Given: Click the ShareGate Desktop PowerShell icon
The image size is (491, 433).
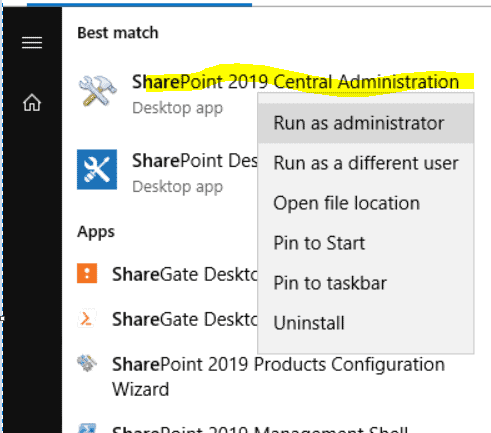Looking at the screenshot, I should (x=87, y=318).
